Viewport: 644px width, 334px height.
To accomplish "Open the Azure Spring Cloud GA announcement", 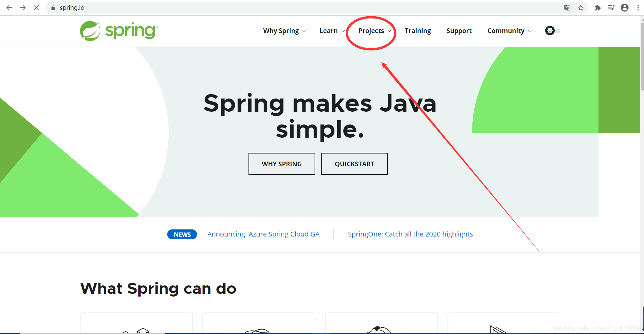I will point(263,234).
